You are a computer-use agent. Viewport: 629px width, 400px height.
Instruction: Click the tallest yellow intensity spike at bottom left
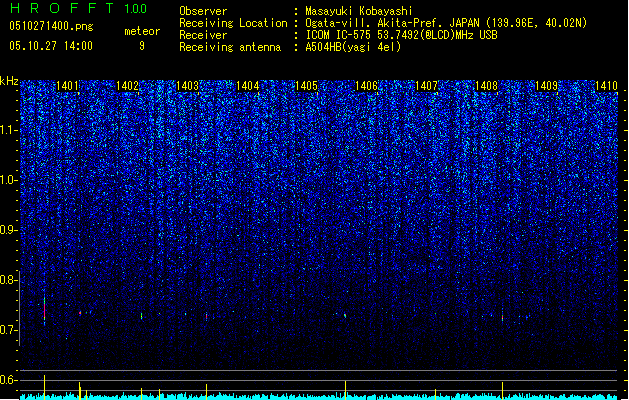point(45,387)
